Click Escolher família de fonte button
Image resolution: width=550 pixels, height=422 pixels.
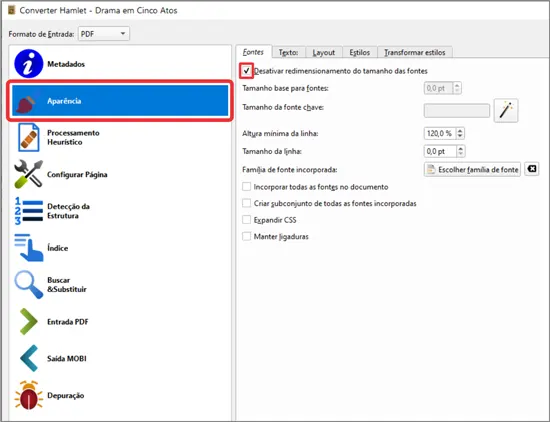472,169
